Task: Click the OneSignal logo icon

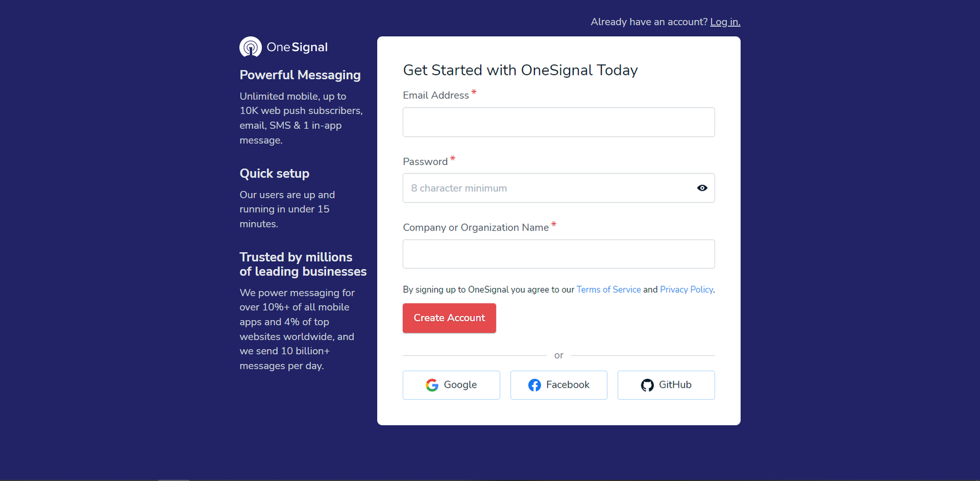Action: (250, 47)
